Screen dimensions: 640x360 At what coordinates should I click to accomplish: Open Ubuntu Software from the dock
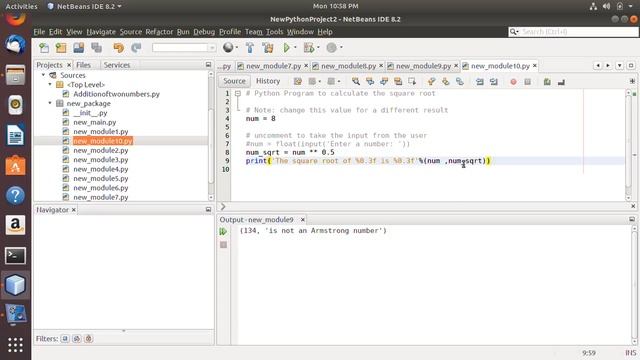pyautogui.click(x=15, y=165)
